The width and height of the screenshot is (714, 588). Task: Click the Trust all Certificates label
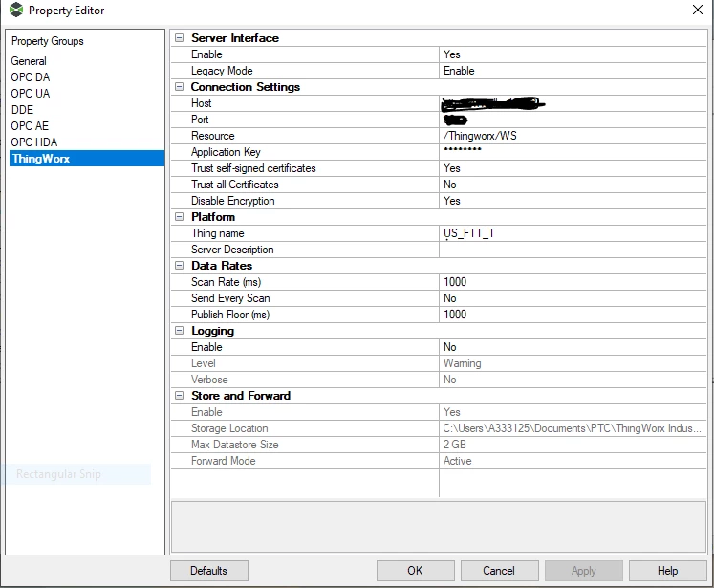[234, 185]
